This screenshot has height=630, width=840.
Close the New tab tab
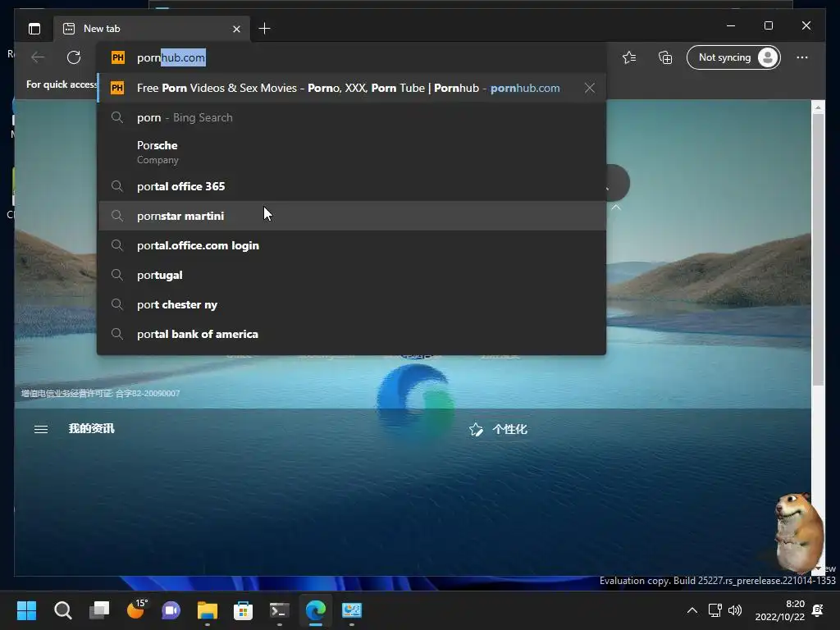tap(237, 29)
